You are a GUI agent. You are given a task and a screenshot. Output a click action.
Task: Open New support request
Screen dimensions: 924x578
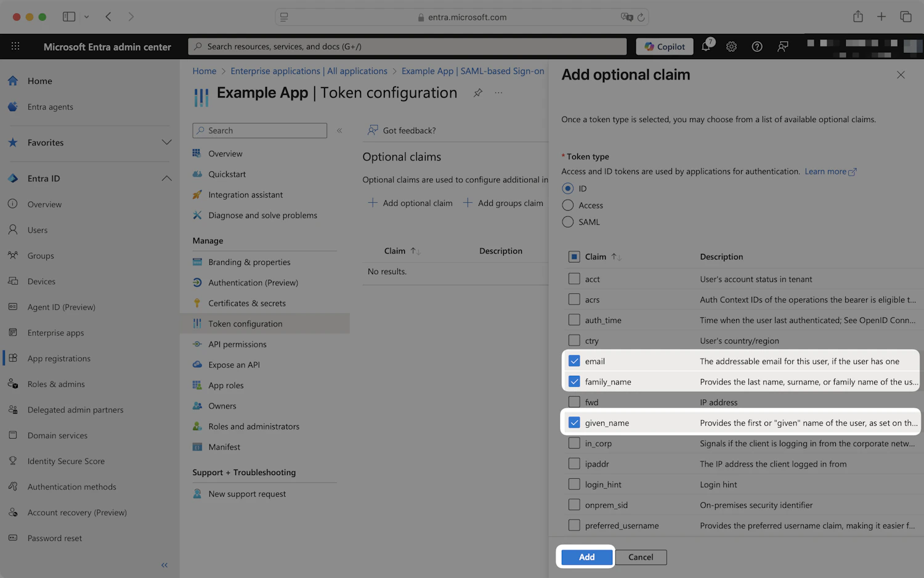click(246, 494)
